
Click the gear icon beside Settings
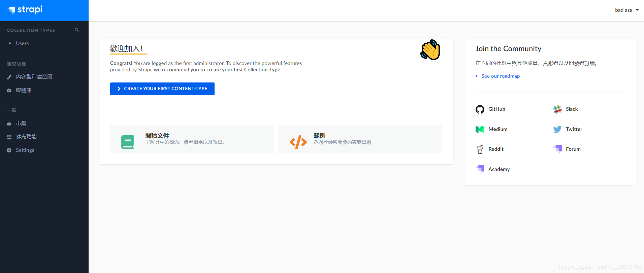[x=9, y=150]
